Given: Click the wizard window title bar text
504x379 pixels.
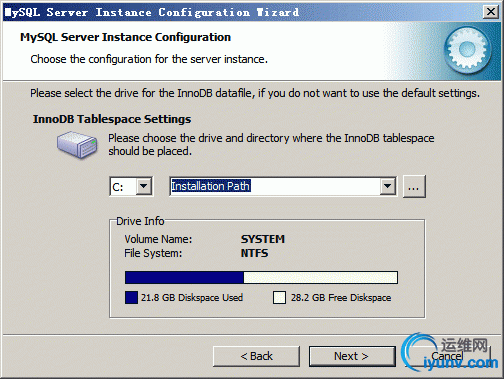Looking at the screenshot, I should pos(152,12).
